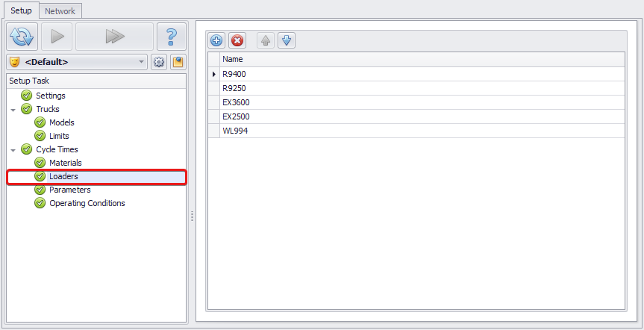Viewport: 644px width, 330px height.
Task: Click the single-arrow play button
Action: point(57,37)
